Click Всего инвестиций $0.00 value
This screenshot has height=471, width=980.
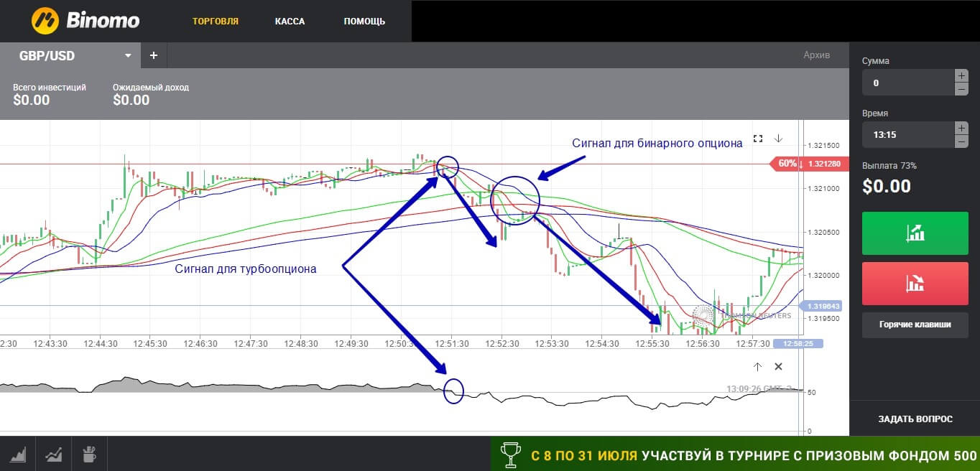tap(32, 100)
